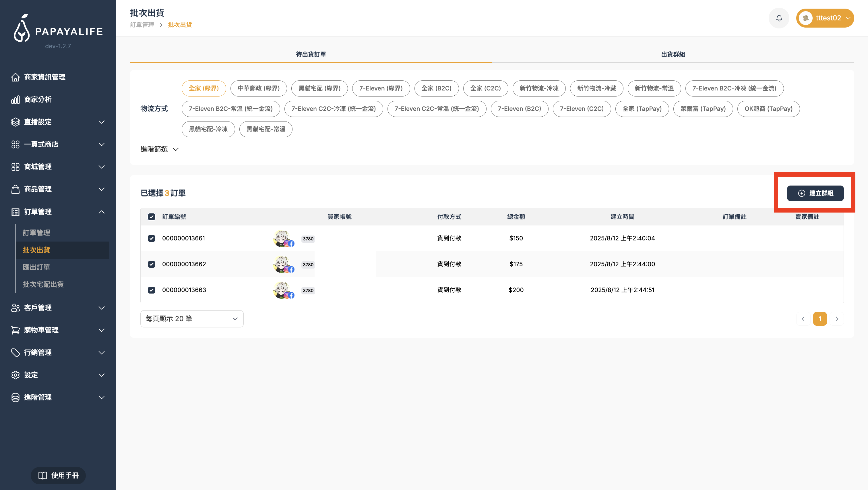Toggle the select-all orders header checkbox
This screenshot has height=490, width=868.
pos(152,217)
